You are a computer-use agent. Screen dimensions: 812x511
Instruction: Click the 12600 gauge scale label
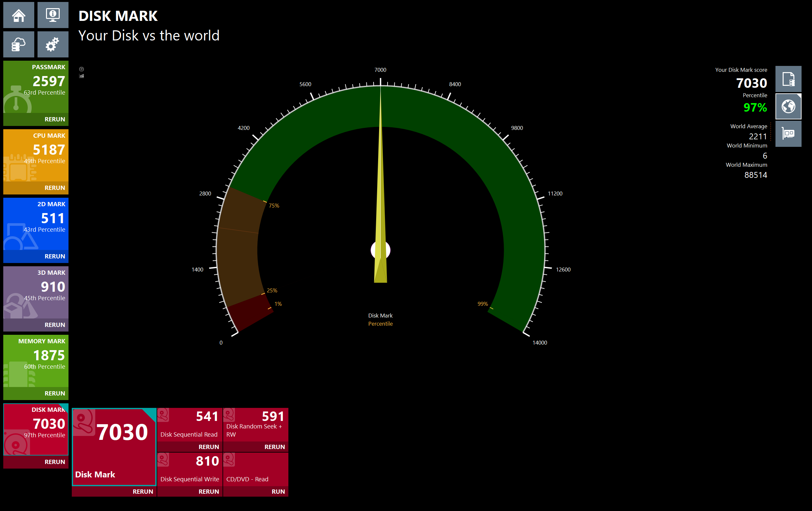[563, 270]
